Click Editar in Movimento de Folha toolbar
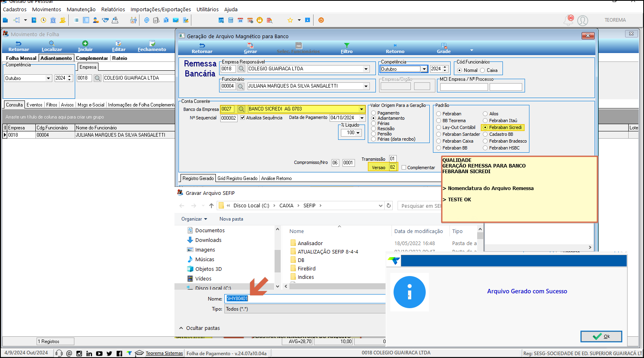The width and height of the screenshot is (644, 358). click(119, 47)
